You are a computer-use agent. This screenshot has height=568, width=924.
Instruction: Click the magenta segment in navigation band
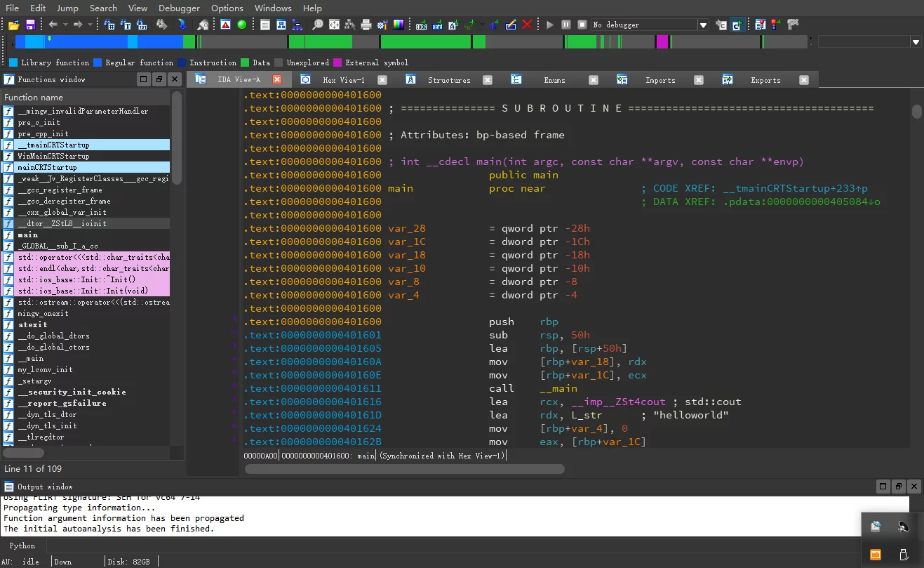click(662, 42)
